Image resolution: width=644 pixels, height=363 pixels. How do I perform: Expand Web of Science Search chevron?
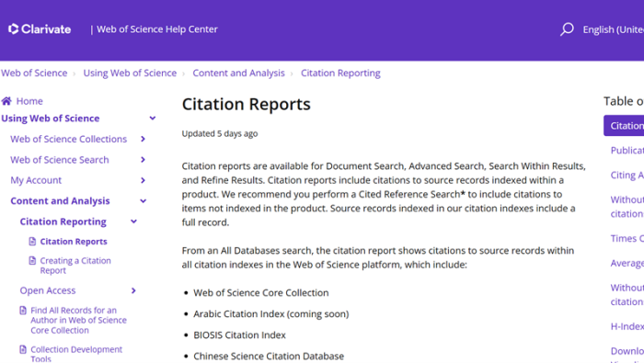(143, 160)
